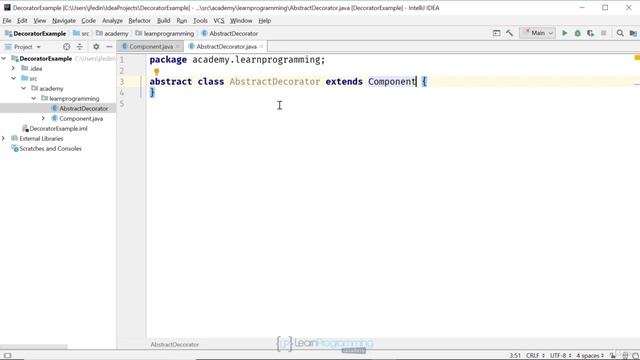640x360 pixels.
Task: Collapse the DecoratorExample root node
Action: [x=4, y=58]
